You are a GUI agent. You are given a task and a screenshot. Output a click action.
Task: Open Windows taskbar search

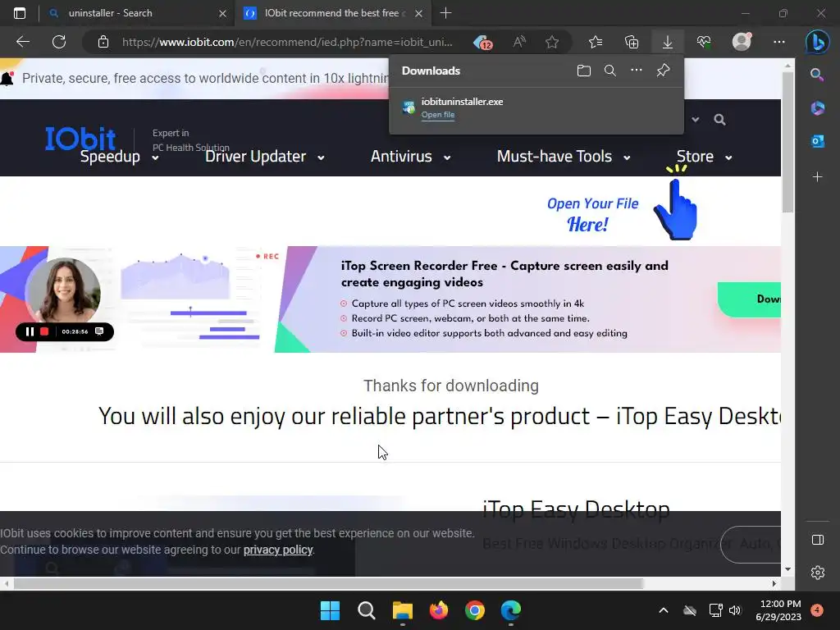(367, 610)
